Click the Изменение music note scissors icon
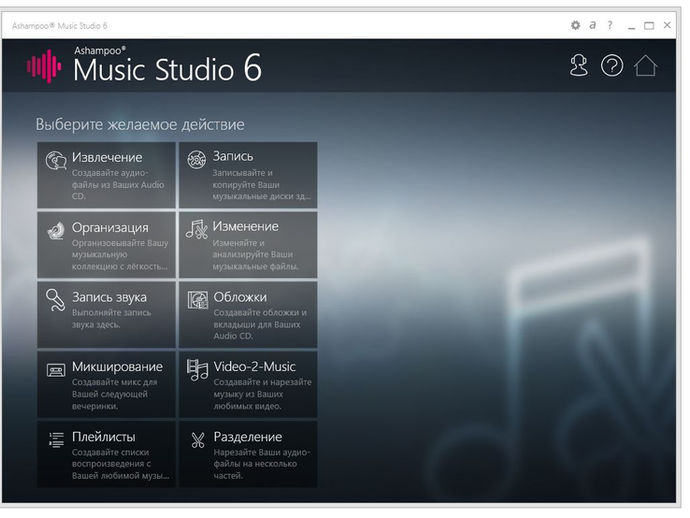This screenshot has height=518, width=690. [x=197, y=229]
